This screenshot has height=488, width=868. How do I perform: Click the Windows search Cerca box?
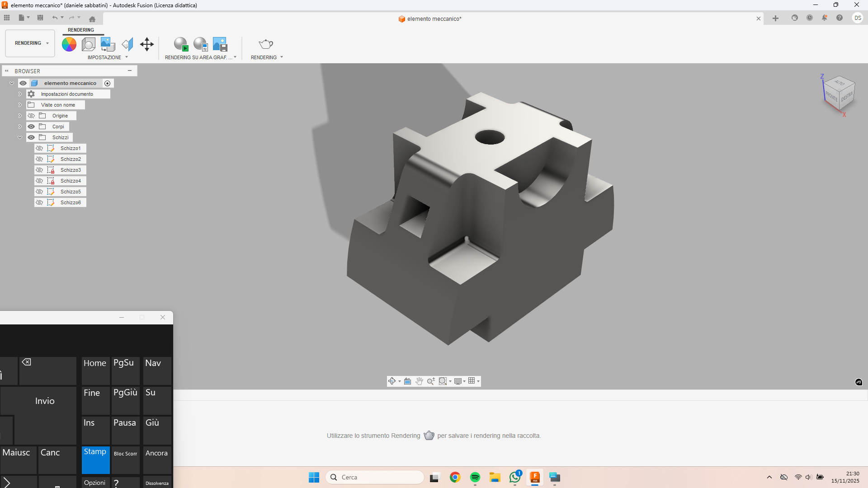[x=375, y=477]
